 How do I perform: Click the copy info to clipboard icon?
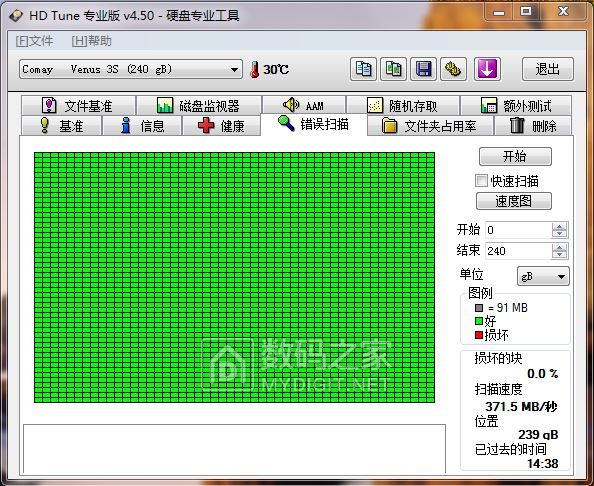(363, 69)
